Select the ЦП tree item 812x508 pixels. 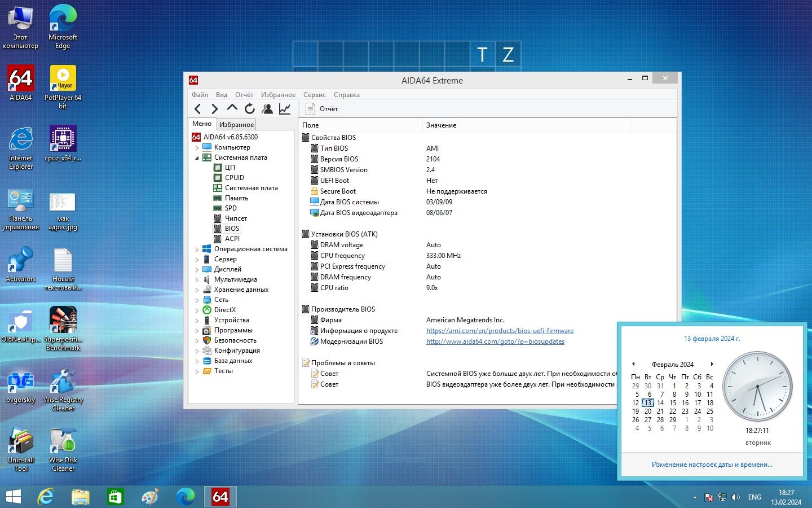click(x=230, y=168)
